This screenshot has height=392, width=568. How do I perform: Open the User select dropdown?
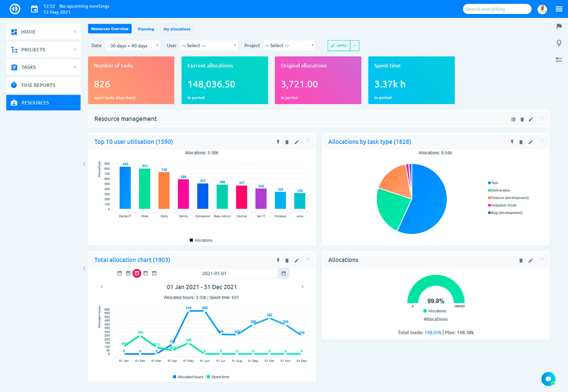click(209, 46)
